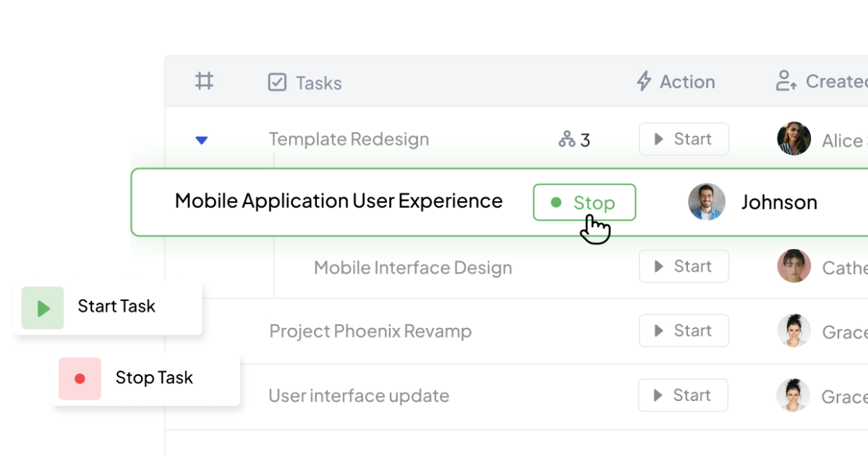Start the Mobile Interface Design task
Viewport: 868px width, 456px height.
pyautogui.click(x=684, y=266)
